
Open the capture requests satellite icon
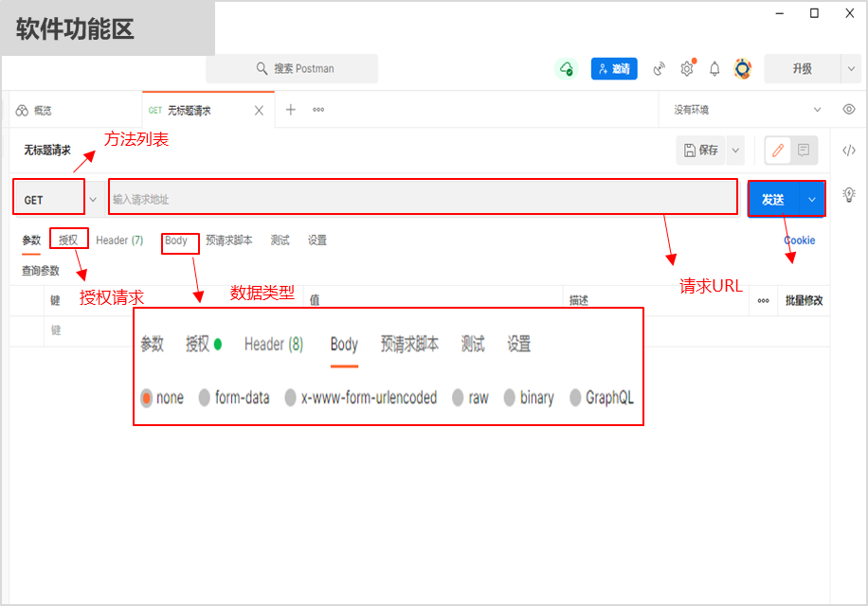[x=660, y=68]
